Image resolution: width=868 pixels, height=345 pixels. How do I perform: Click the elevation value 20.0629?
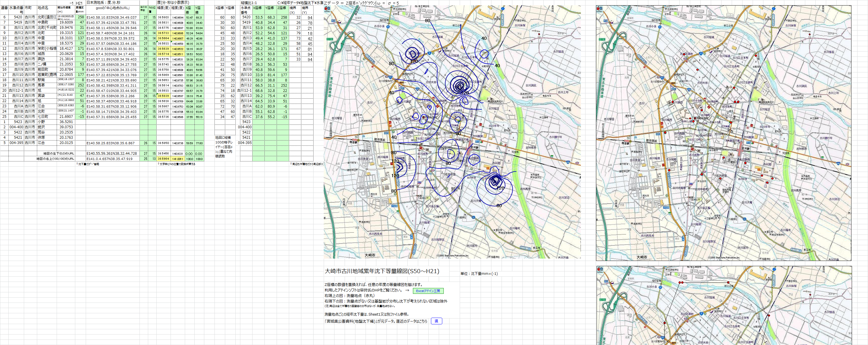tap(66, 54)
